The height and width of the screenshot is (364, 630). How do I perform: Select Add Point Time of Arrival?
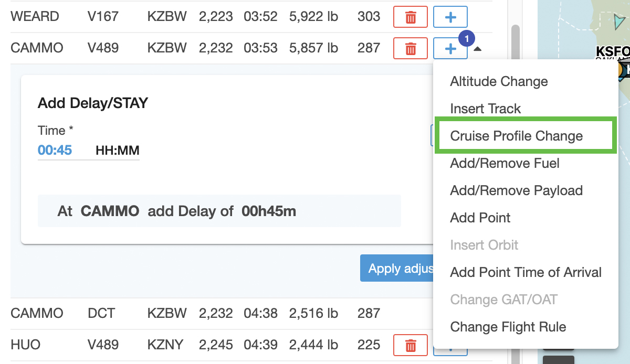(x=526, y=272)
